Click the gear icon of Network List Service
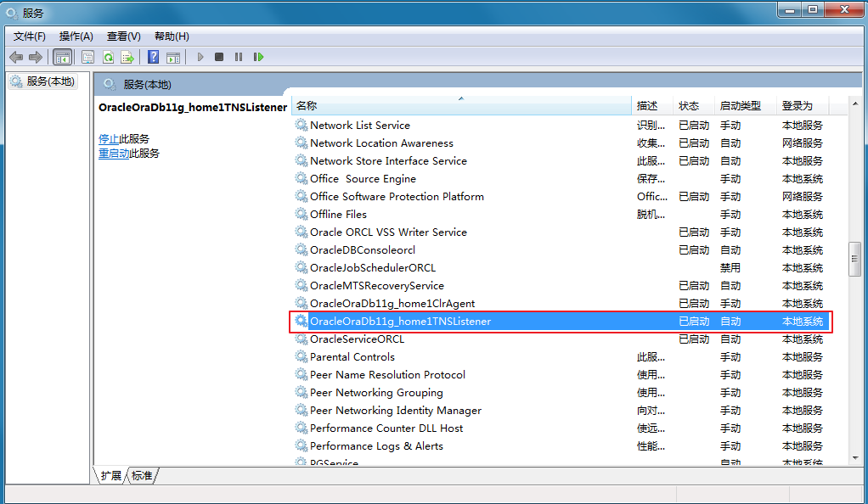 coord(302,125)
